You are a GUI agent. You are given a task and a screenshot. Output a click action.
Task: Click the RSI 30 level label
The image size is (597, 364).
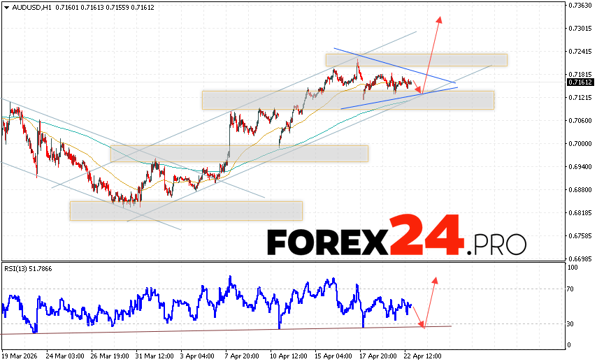[x=571, y=323]
